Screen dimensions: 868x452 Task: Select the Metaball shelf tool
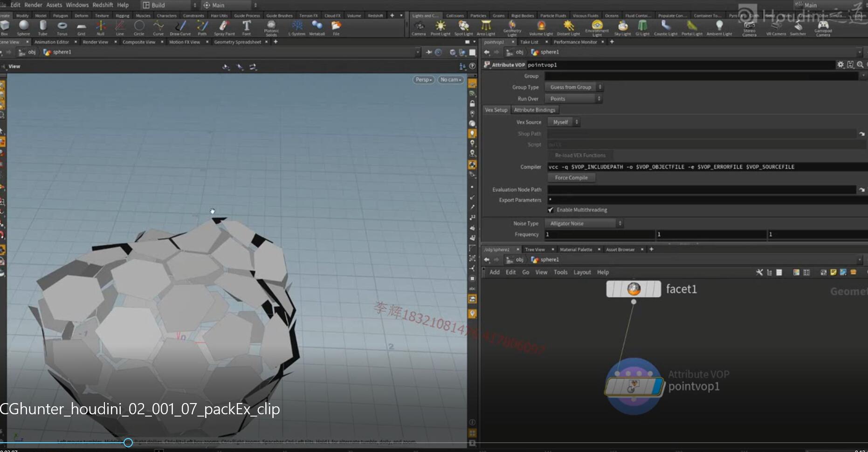point(317,27)
